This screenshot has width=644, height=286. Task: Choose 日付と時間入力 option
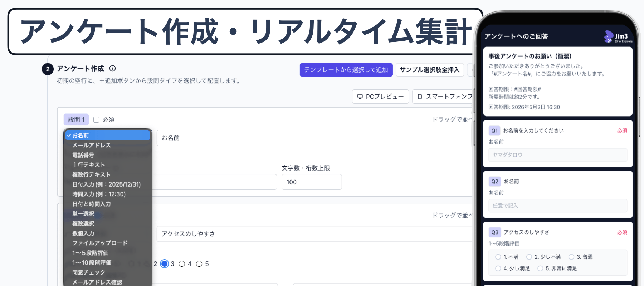[x=108, y=204]
